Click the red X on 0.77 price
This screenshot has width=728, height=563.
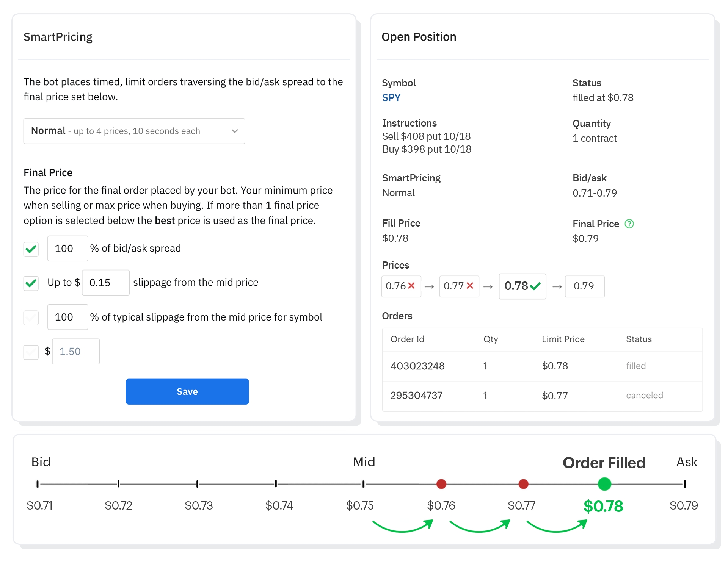pyautogui.click(x=470, y=286)
